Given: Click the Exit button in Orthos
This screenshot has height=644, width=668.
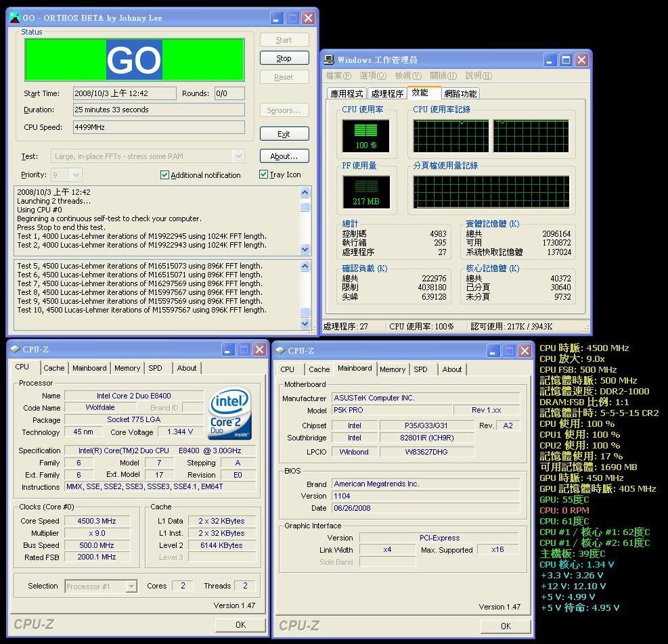Looking at the screenshot, I should [x=284, y=134].
